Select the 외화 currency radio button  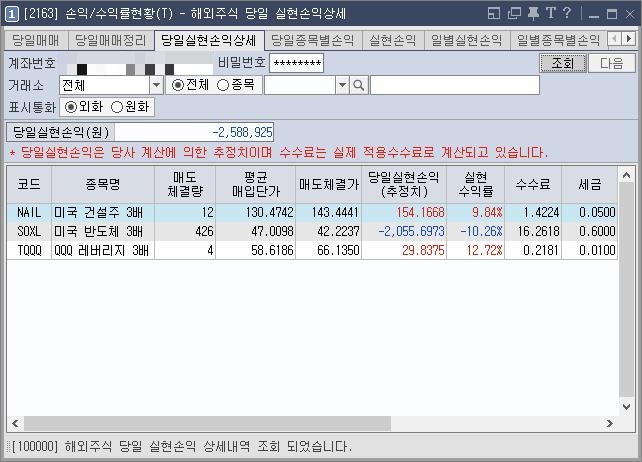[x=71, y=107]
